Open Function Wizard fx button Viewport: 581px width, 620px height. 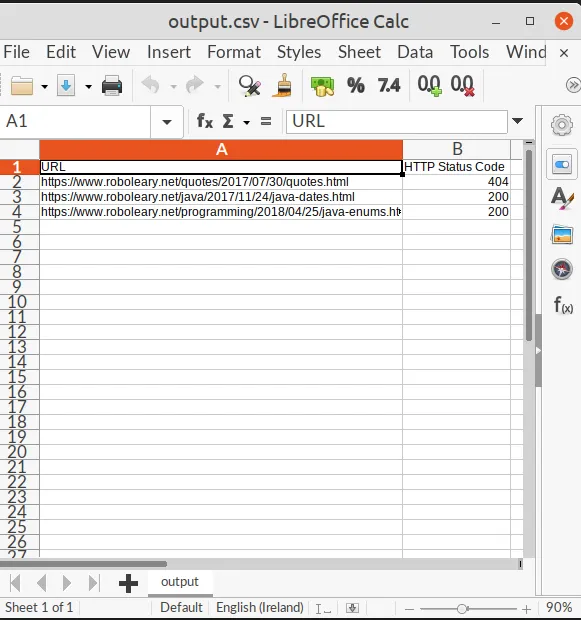(x=205, y=121)
